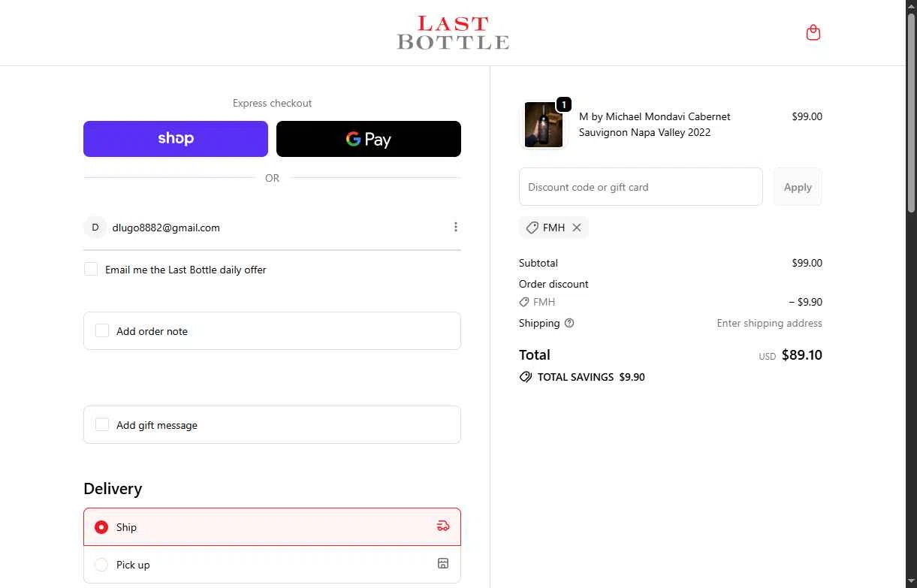This screenshot has width=917, height=588.
Task: Pay with Shop express checkout
Action: coord(176,139)
